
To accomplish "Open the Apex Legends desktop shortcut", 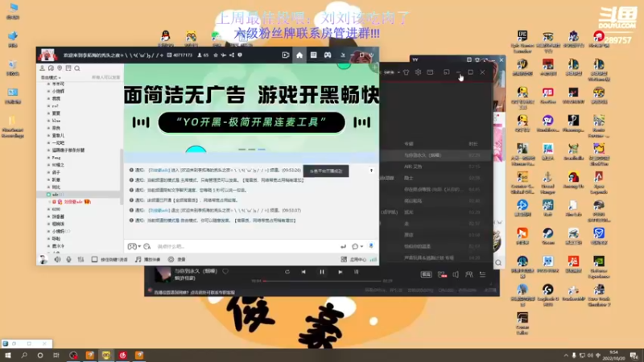I will point(598,182).
